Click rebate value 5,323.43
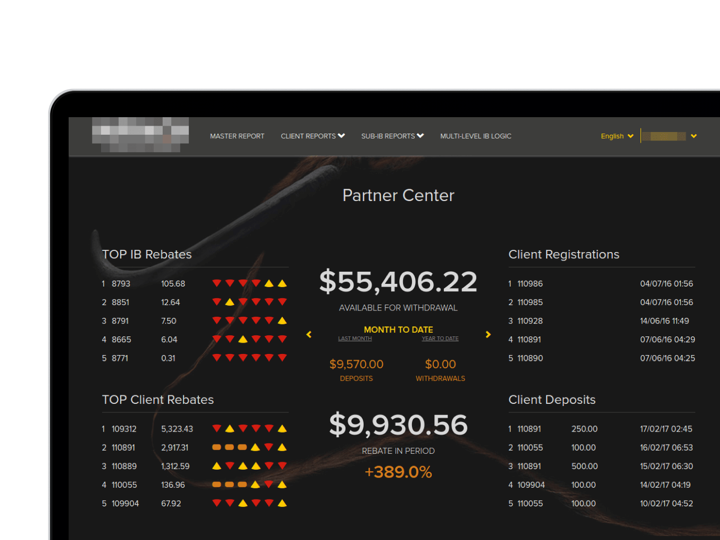This screenshot has height=540, width=720. 177,429
